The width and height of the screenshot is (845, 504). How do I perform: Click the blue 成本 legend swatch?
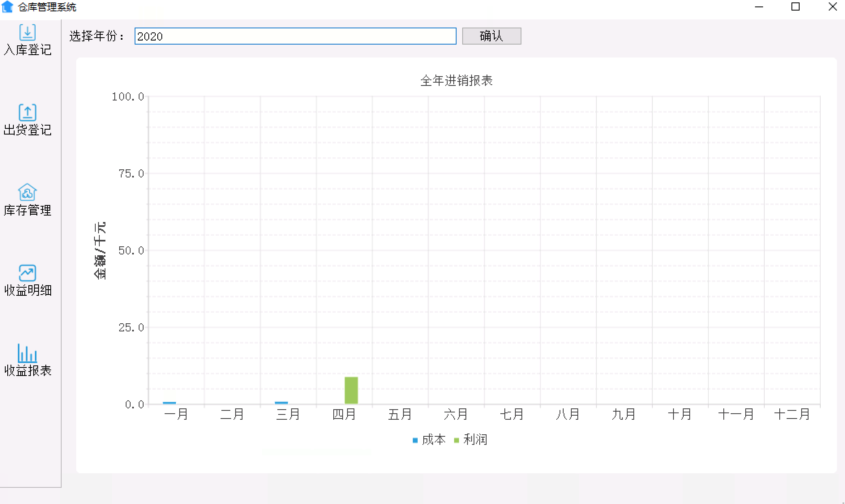point(414,440)
